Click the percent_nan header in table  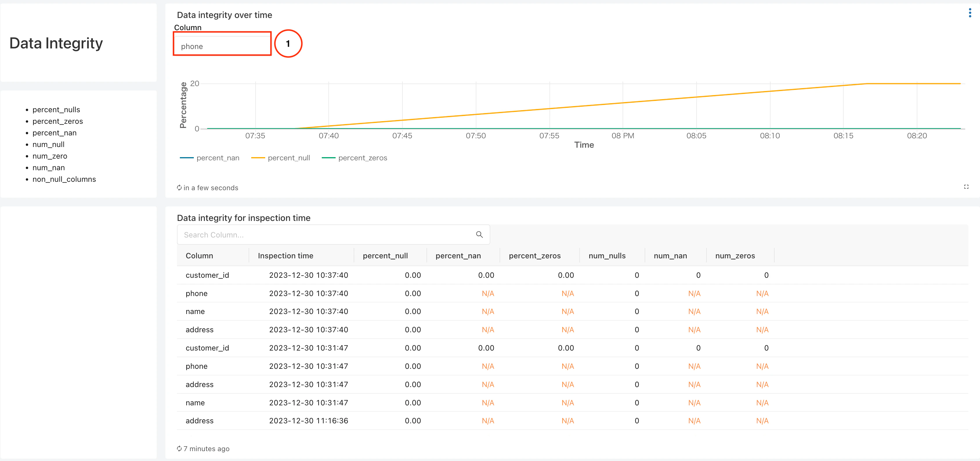tap(458, 256)
